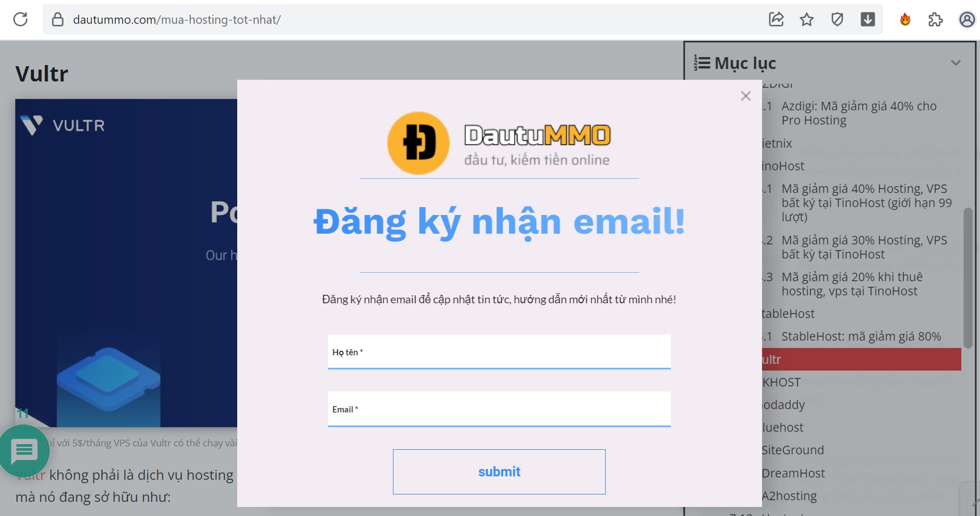This screenshot has width=980, height=516.
Task: Click the DautuMMO logo in popup
Action: 499,143
